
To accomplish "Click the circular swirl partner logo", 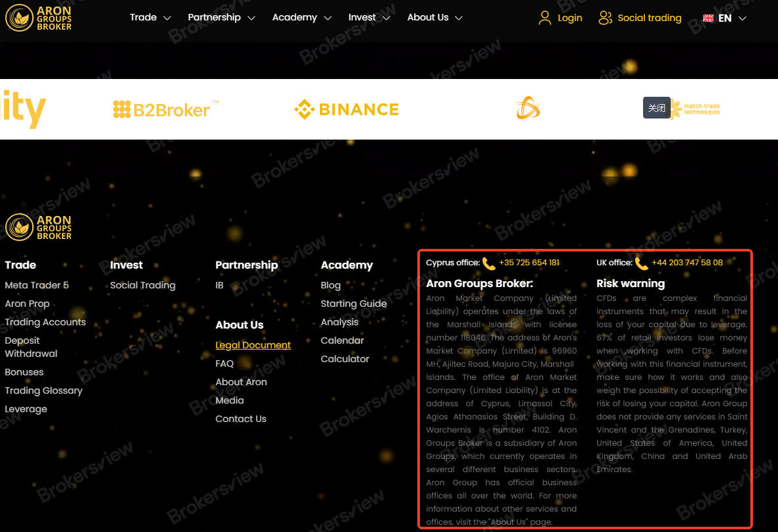I will 528,109.
